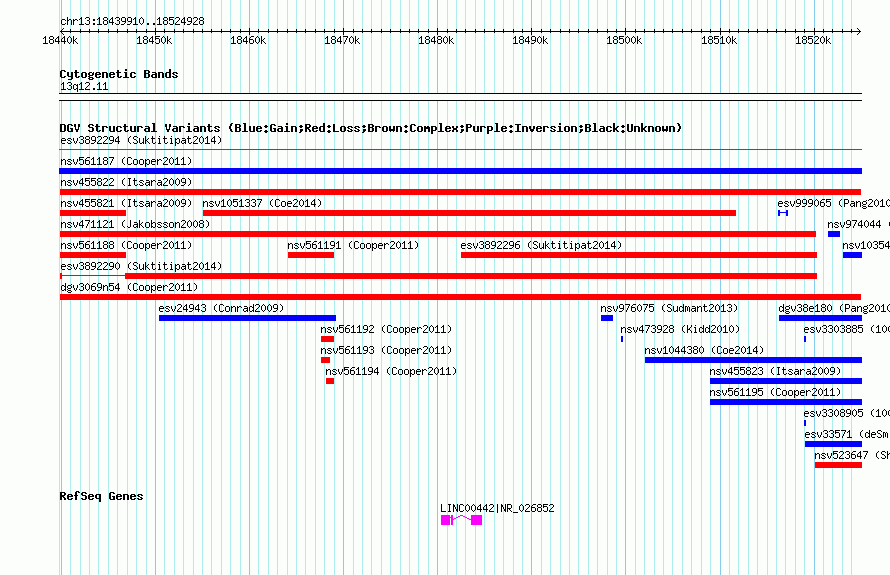Screen dimensions: 890x575
Task: Click the 18500k ruler position
Action: [624, 40]
